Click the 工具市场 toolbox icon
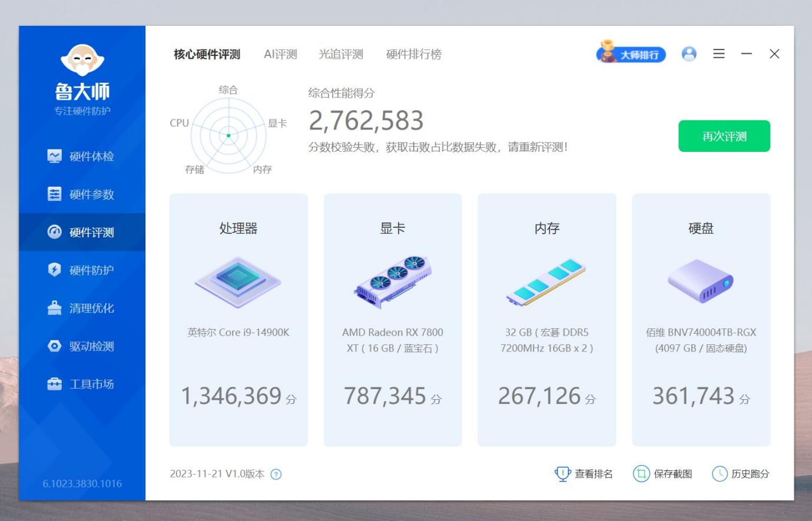The height and width of the screenshot is (521, 812). click(x=54, y=384)
